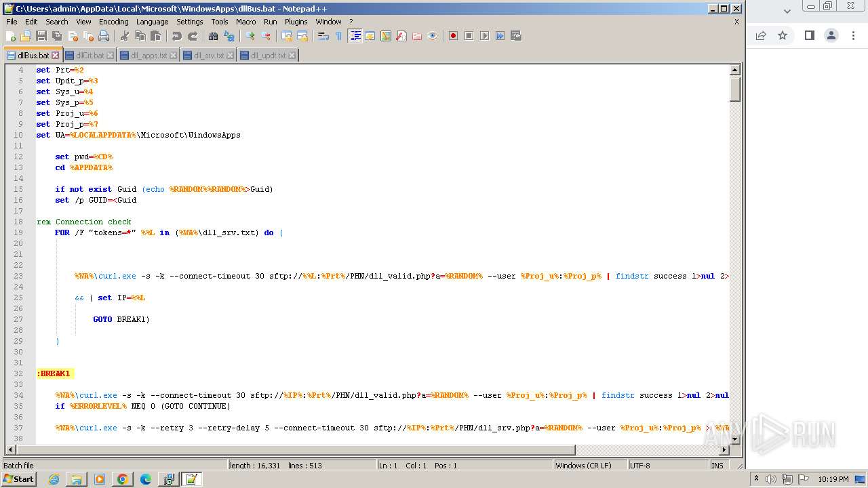Open the Document Map panel icon
868x488 pixels.
pos(386,36)
